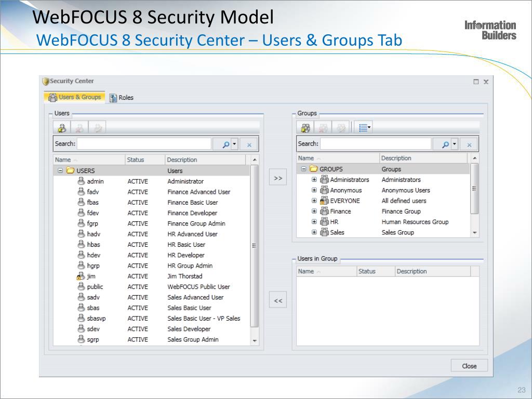Screen dimensions: 532x399
Task: Click the Groups list scroll up arrow
Action: tap(475, 158)
